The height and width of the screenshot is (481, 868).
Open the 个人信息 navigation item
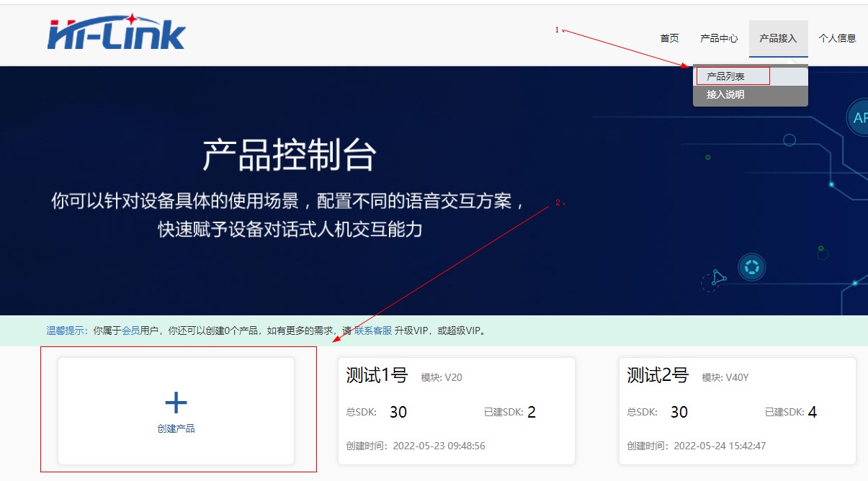tap(837, 38)
